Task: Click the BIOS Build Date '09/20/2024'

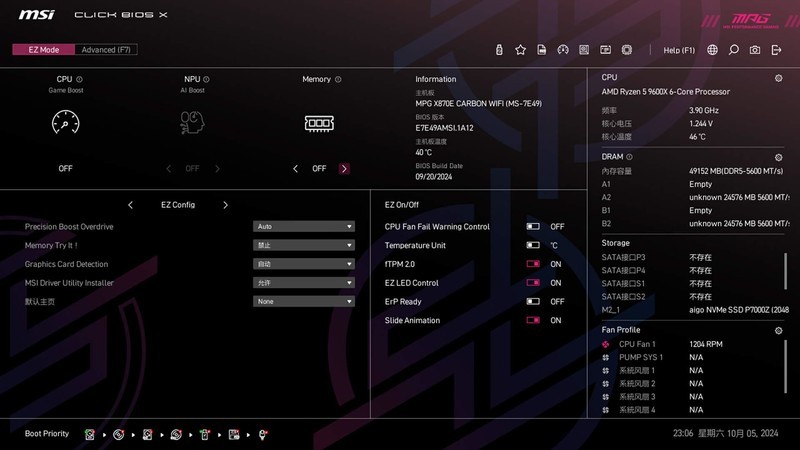Action: click(434, 177)
